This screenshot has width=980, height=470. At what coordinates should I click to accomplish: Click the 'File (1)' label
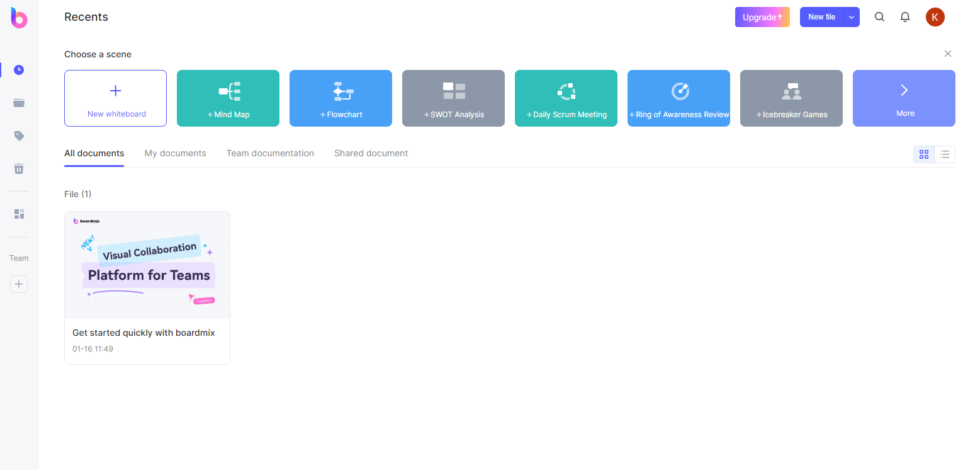click(77, 194)
